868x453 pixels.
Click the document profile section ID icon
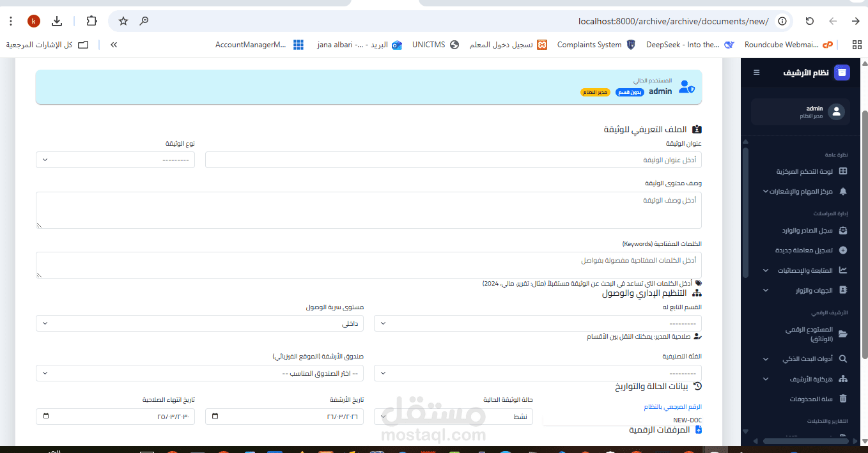point(697,129)
